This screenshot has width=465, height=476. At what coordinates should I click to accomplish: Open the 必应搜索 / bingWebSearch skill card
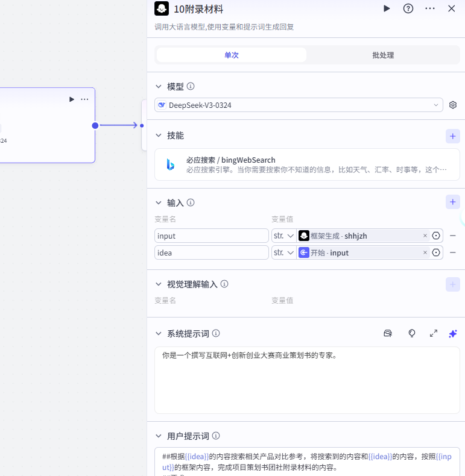[x=307, y=164]
